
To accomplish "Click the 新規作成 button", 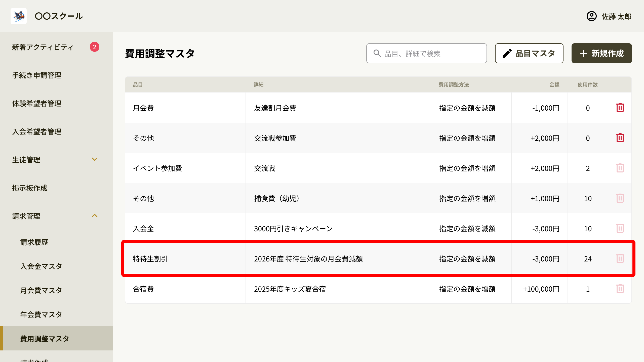I will (x=601, y=53).
